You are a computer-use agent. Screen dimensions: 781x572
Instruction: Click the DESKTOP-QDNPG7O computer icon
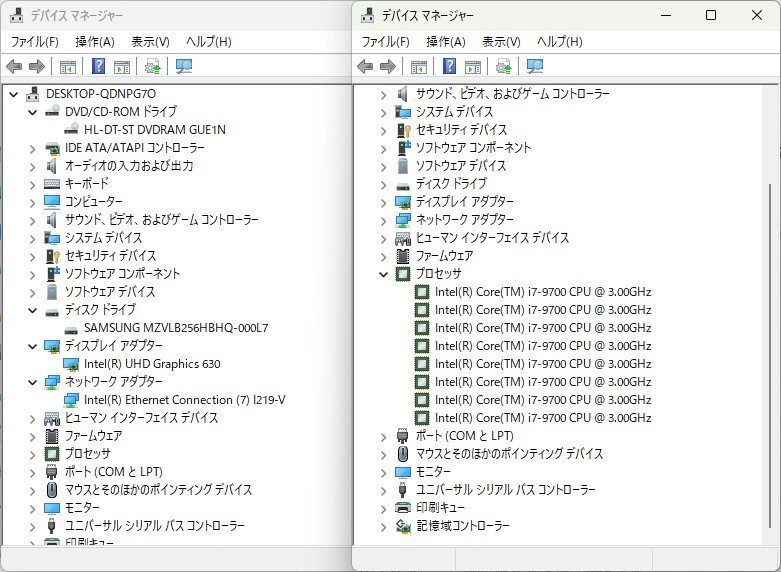(x=32, y=94)
